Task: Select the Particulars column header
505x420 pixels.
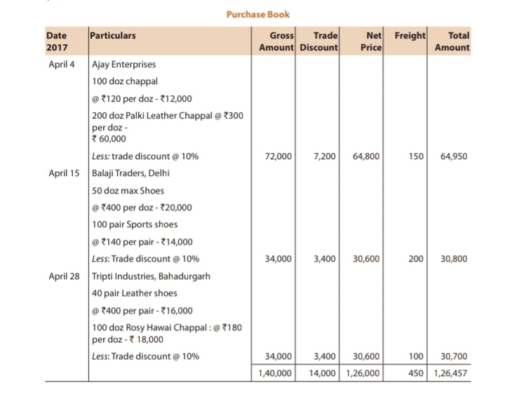Action: (114, 35)
